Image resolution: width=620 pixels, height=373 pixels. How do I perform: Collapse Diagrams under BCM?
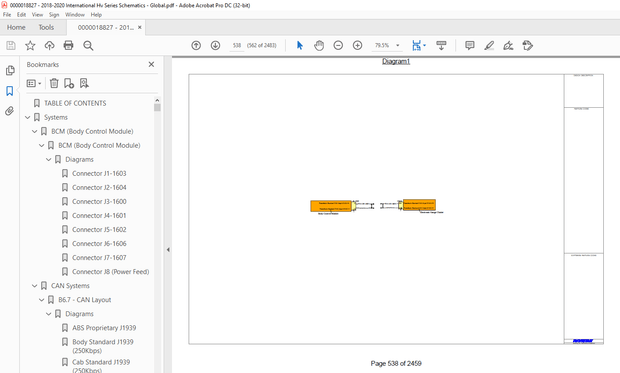(49, 159)
